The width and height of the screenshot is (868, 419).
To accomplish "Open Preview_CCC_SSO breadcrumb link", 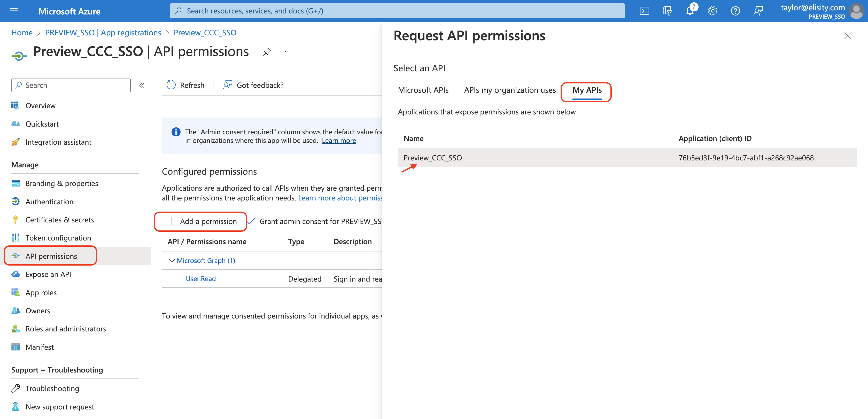I will (x=205, y=33).
